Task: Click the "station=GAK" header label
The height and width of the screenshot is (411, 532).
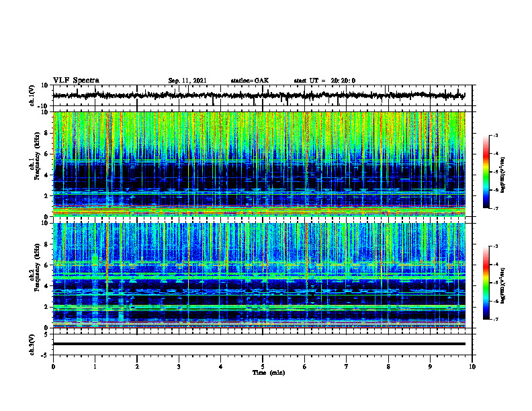Action: pyautogui.click(x=250, y=81)
